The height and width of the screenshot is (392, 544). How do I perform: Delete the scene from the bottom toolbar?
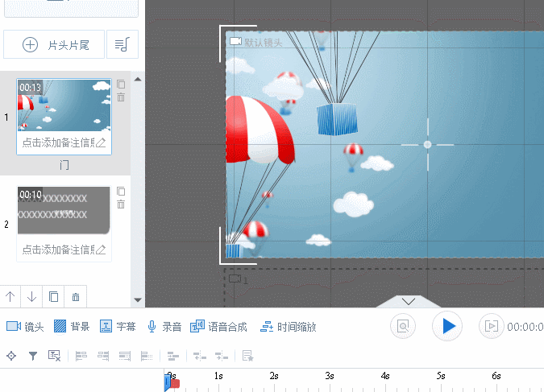point(75,297)
